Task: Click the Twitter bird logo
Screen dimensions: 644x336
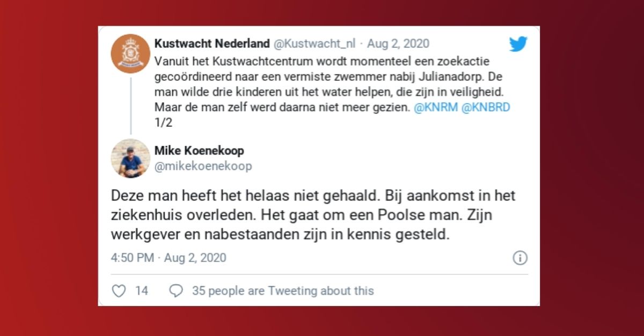Action: [518, 44]
